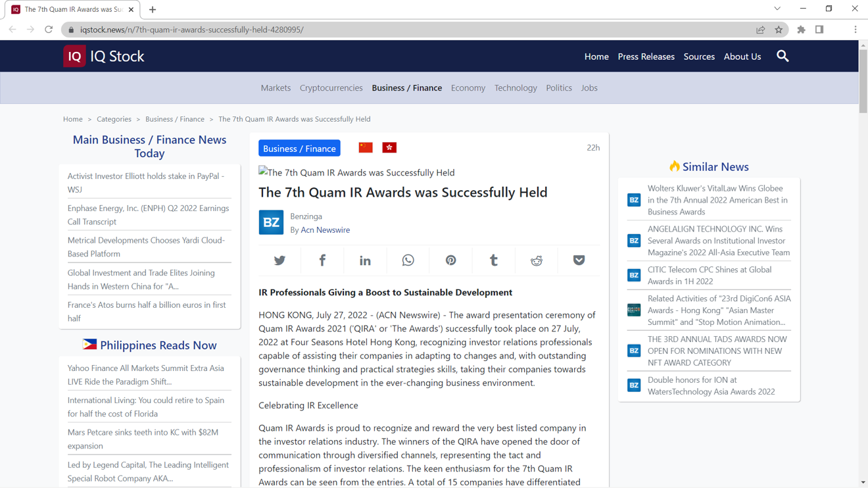The height and width of the screenshot is (488, 868).
Task: Share article on Facebook
Action: click(322, 260)
